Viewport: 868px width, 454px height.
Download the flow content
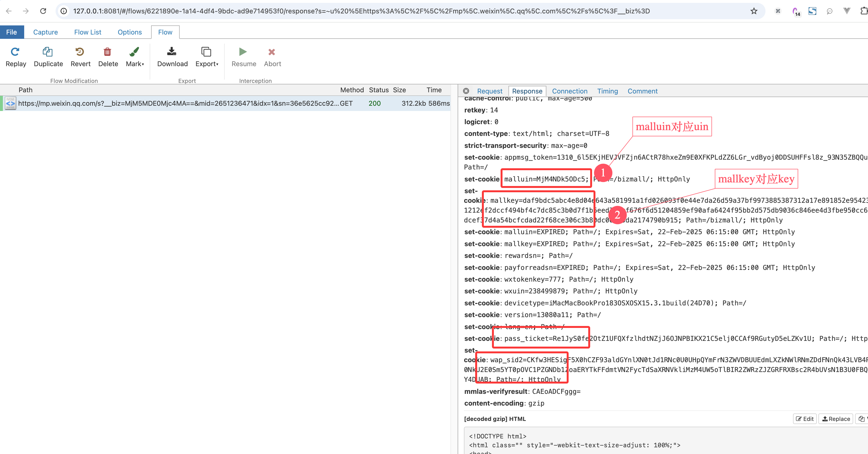(172, 57)
